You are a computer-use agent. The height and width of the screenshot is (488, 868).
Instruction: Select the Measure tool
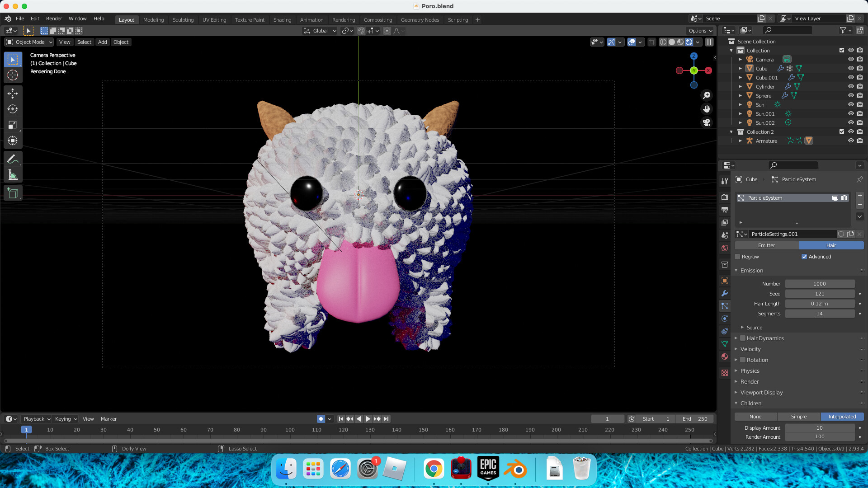(x=13, y=175)
